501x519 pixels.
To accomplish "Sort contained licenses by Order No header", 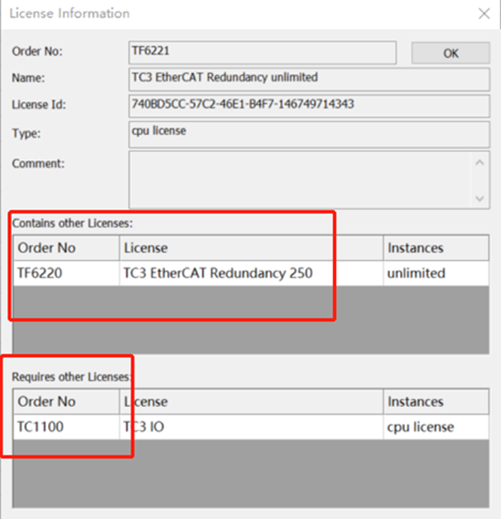I will pos(66,248).
